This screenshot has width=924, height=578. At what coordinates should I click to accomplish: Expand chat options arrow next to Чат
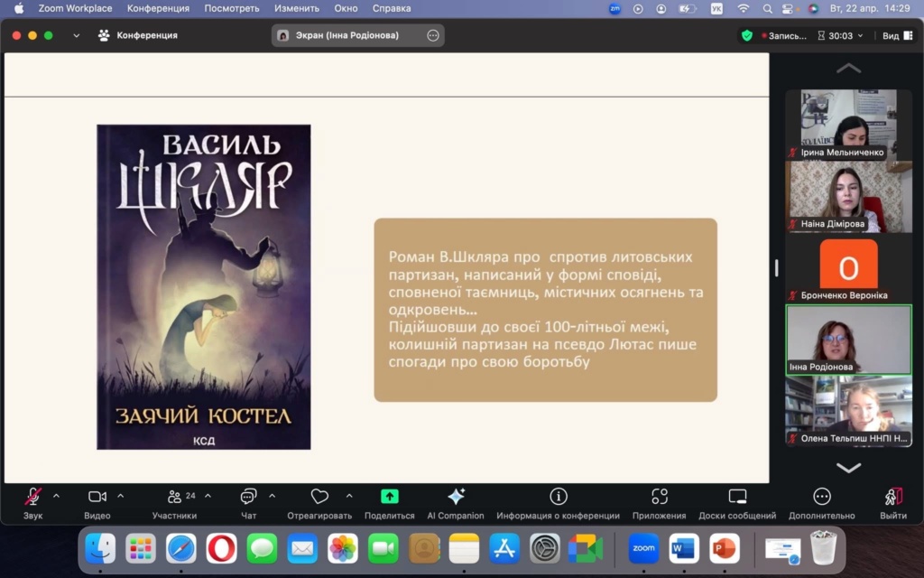(x=273, y=497)
